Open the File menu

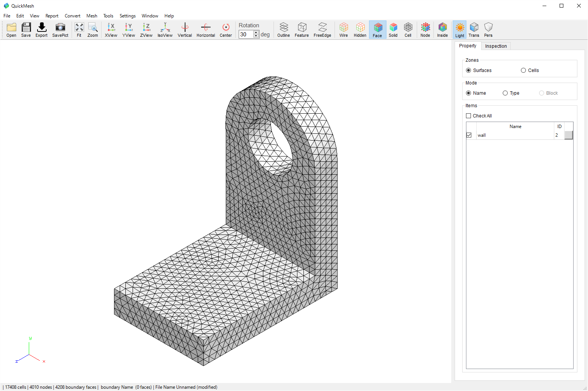point(7,16)
